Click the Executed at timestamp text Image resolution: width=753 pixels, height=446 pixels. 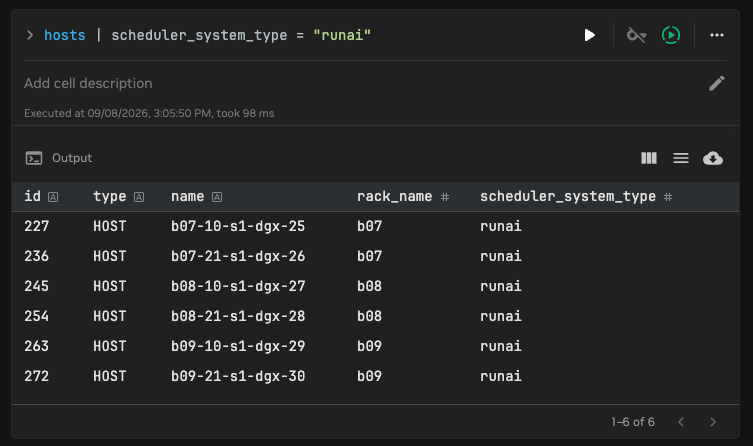click(149, 113)
